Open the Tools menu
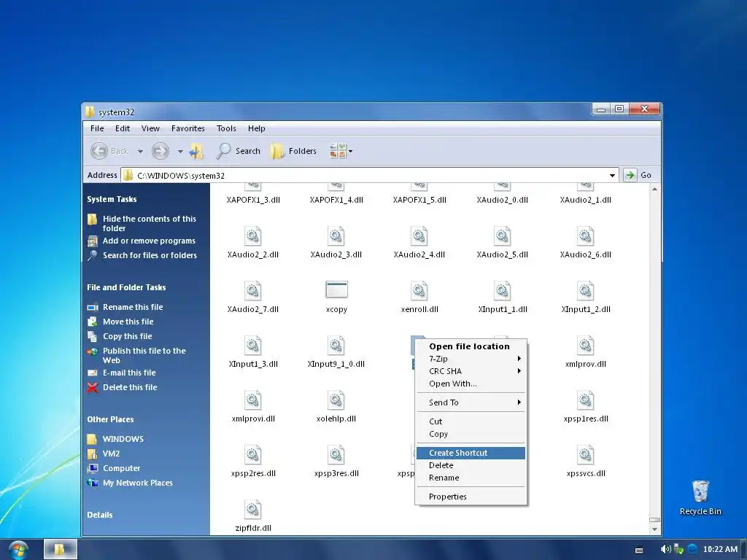Image resolution: width=747 pixels, height=560 pixels. click(226, 128)
